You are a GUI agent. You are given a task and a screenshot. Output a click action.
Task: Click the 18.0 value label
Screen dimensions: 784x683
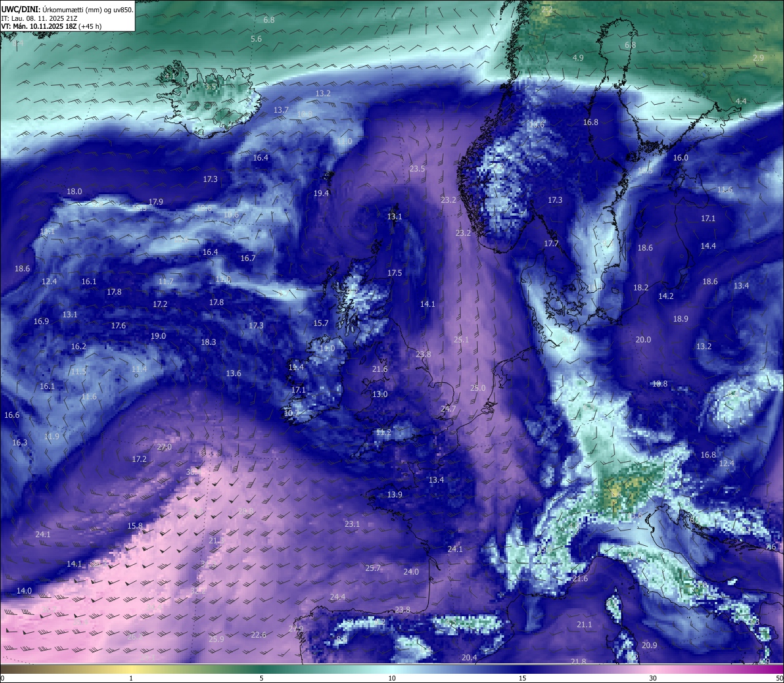click(74, 191)
